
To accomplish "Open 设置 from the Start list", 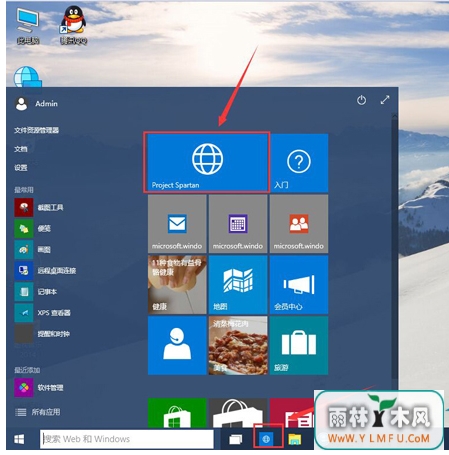I will pyautogui.click(x=21, y=168).
